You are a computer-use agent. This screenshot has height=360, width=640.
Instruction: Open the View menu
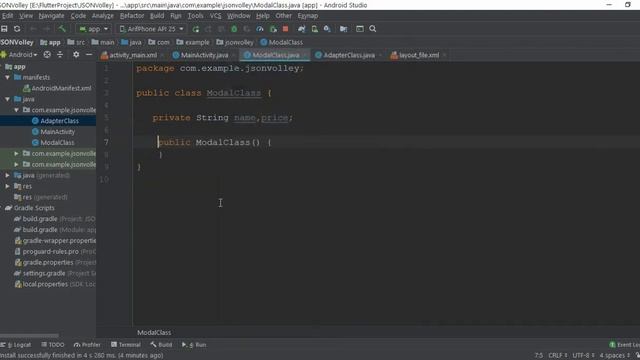[x=26, y=16]
